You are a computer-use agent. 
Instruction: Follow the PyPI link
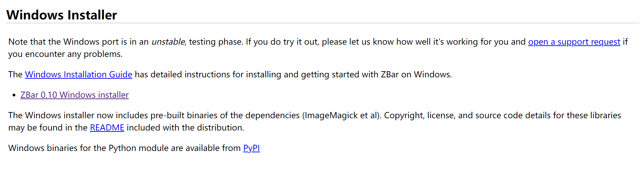click(251, 148)
